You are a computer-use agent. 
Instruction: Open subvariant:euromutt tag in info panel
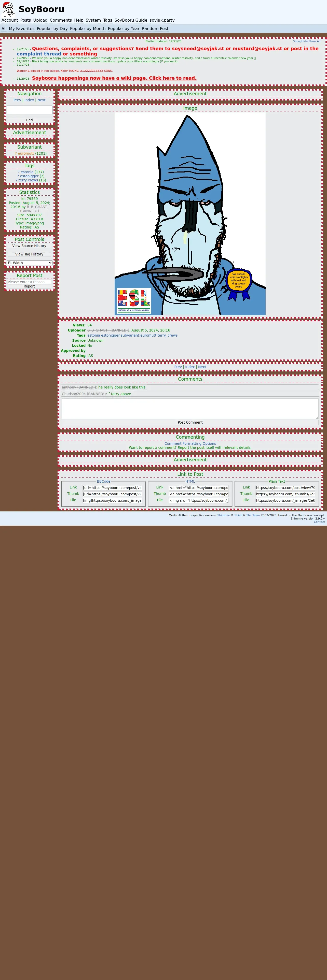(x=139, y=336)
